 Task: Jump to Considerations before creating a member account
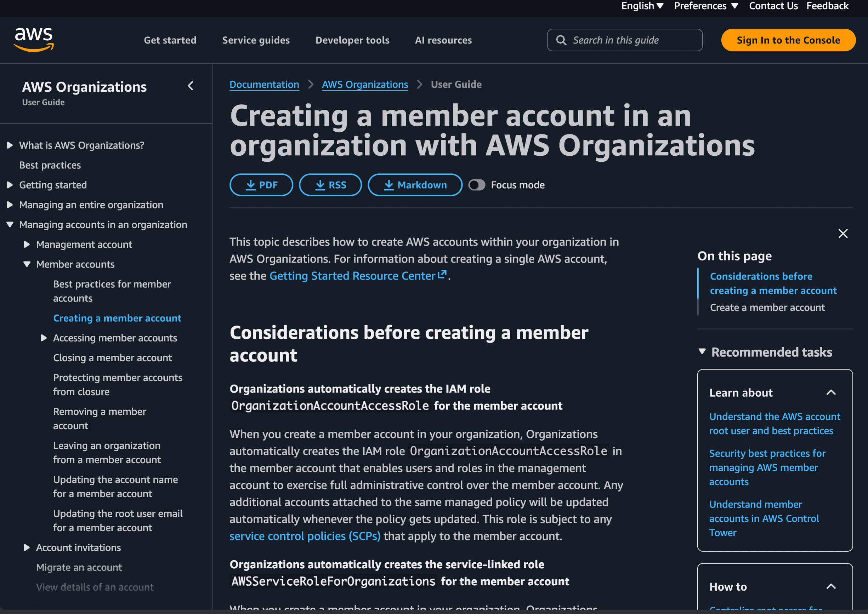click(773, 283)
